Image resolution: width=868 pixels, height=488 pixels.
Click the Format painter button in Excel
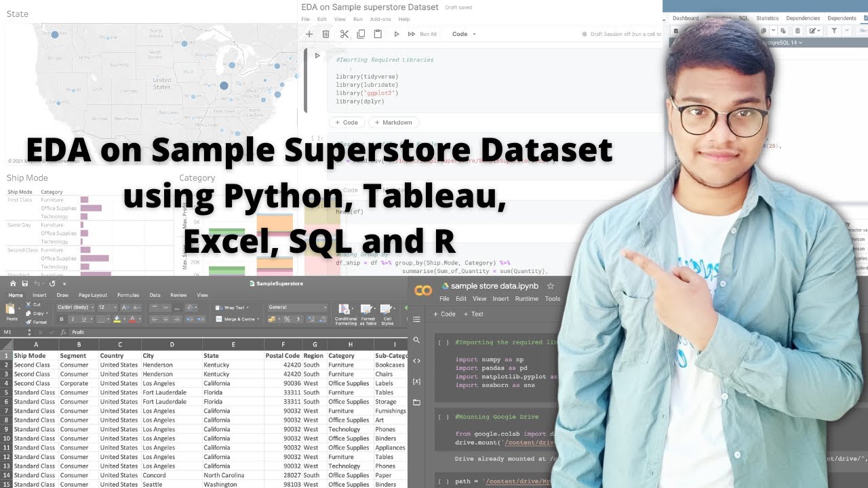(x=37, y=322)
